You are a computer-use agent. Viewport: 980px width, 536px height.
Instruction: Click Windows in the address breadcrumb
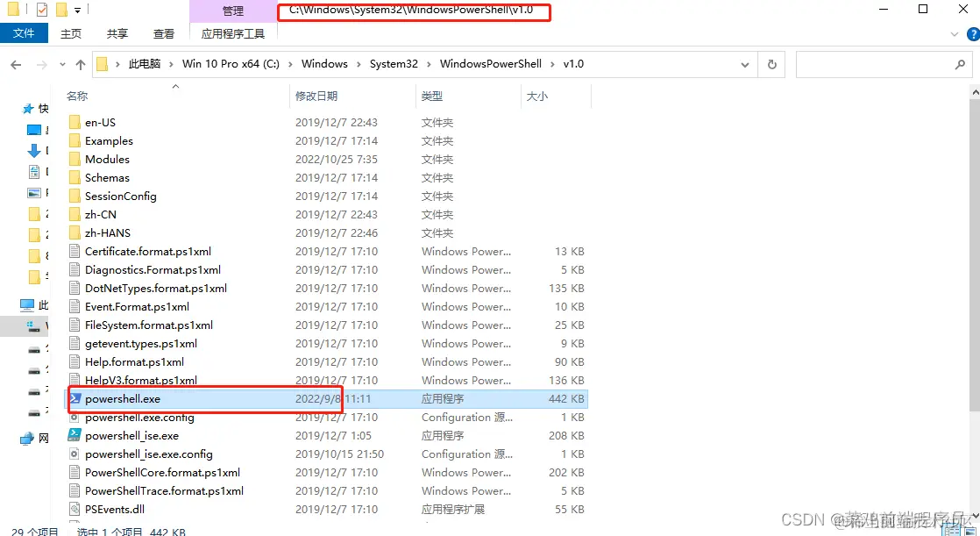[324, 64]
